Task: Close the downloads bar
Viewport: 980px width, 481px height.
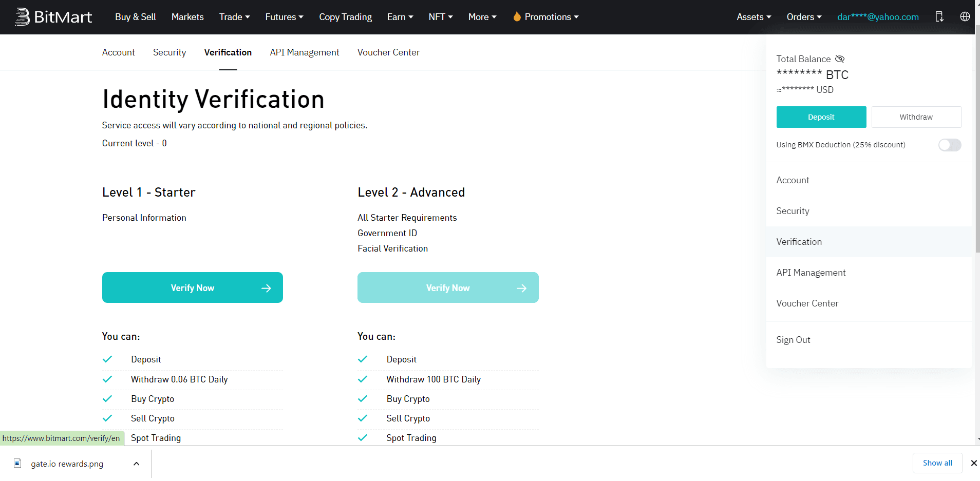Action: tap(973, 463)
